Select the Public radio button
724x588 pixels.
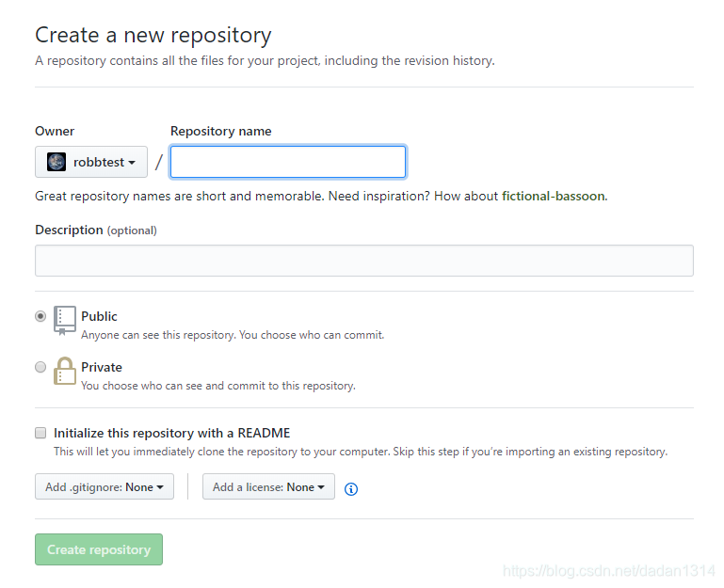[40, 316]
